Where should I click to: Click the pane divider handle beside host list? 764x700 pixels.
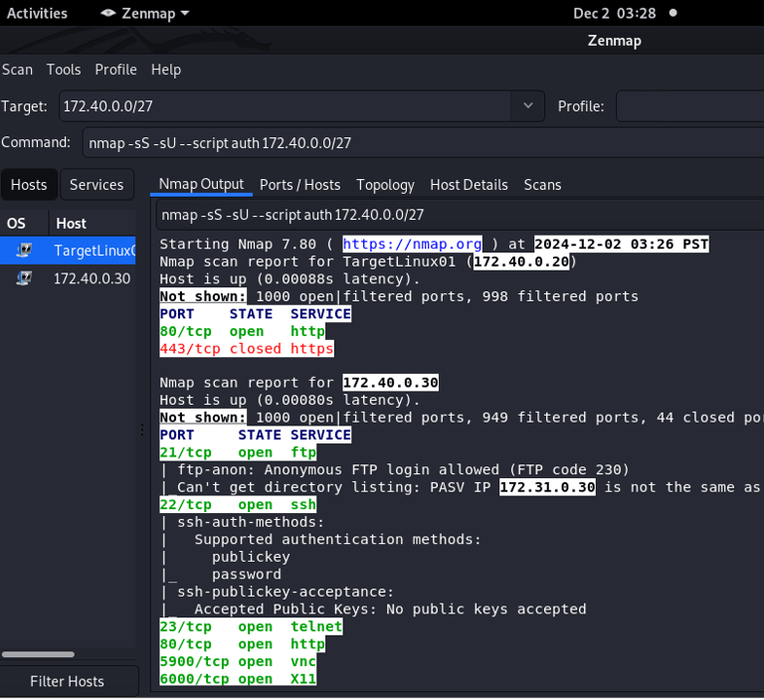[x=142, y=430]
